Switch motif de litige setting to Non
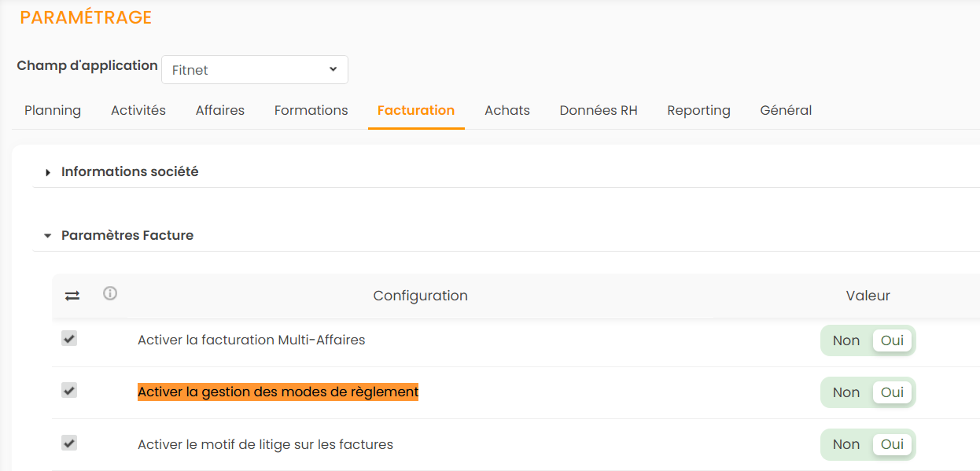980x471 pixels. click(846, 444)
